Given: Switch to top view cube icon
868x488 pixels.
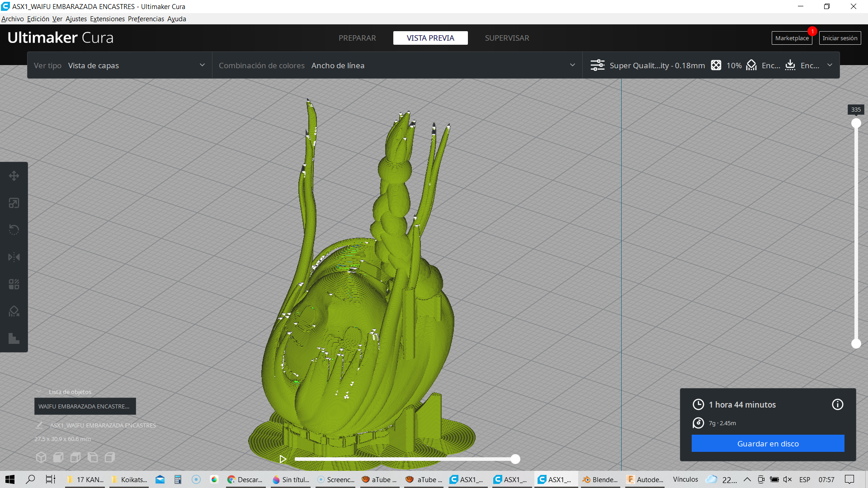Looking at the screenshot, I should tap(75, 457).
